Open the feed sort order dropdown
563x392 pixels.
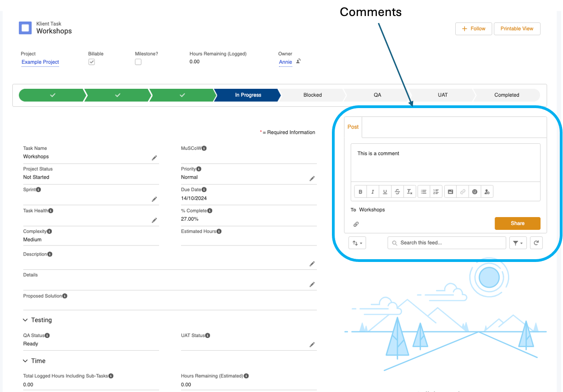click(x=357, y=243)
